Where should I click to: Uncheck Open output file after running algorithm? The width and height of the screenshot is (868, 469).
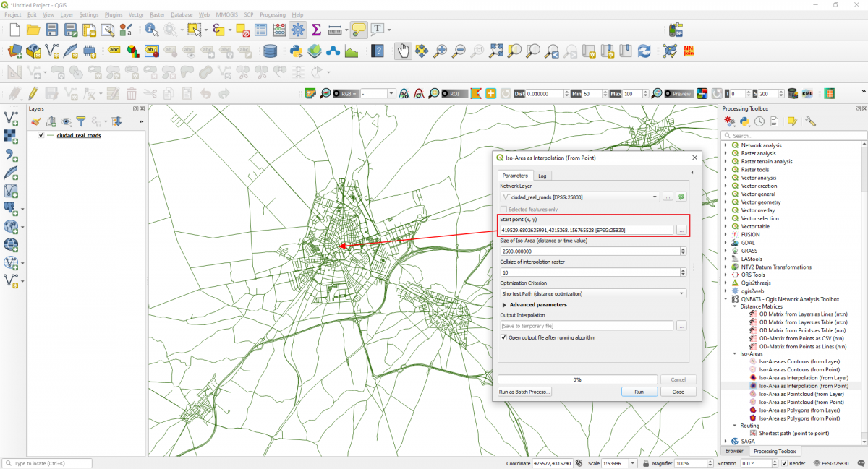tap(503, 337)
